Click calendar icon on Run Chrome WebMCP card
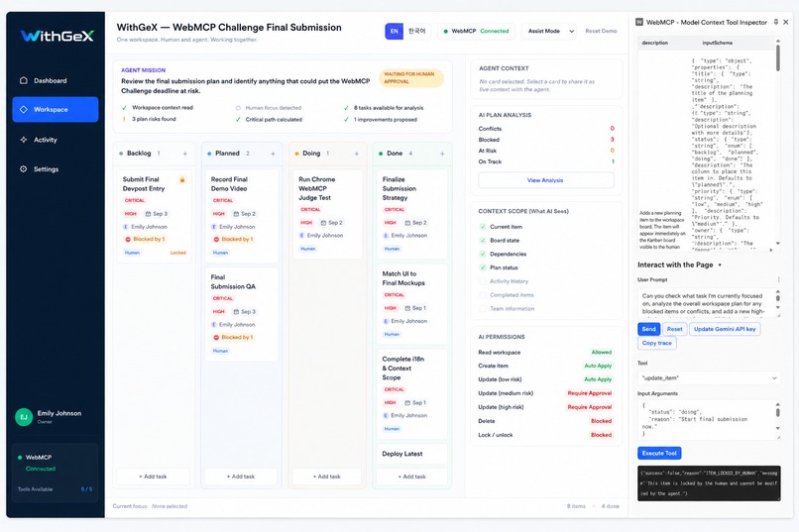Image resolution: width=799 pixels, height=532 pixels. pyautogui.click(x=323, y=223)
